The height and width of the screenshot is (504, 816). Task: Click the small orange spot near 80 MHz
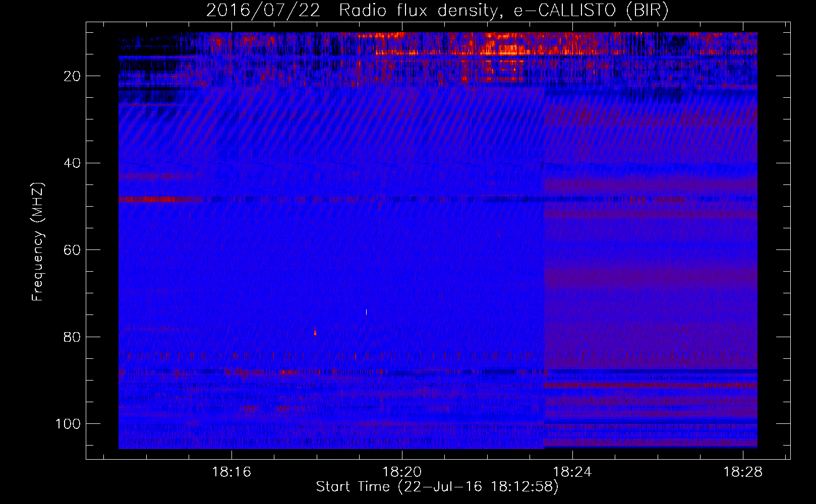point(315,333)
